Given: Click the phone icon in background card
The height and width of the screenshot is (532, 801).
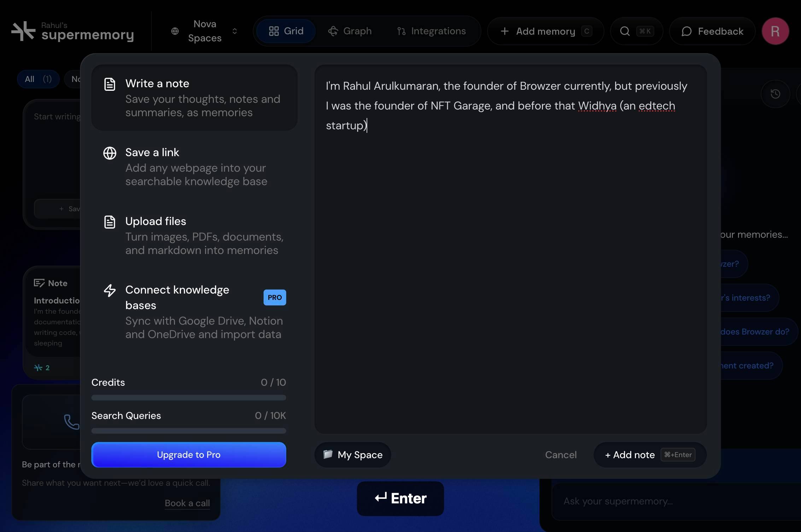Looking at the screenshot, I should 71,422.
